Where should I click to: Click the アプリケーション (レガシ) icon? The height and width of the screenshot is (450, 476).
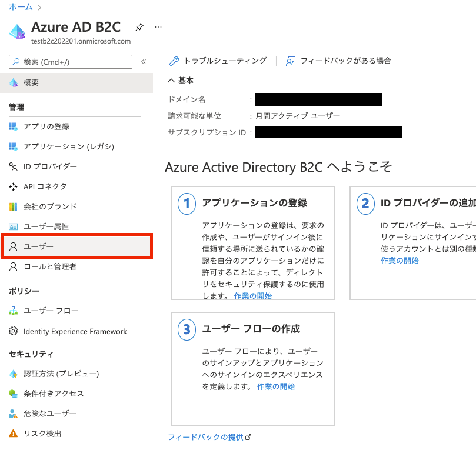point(13,146)
